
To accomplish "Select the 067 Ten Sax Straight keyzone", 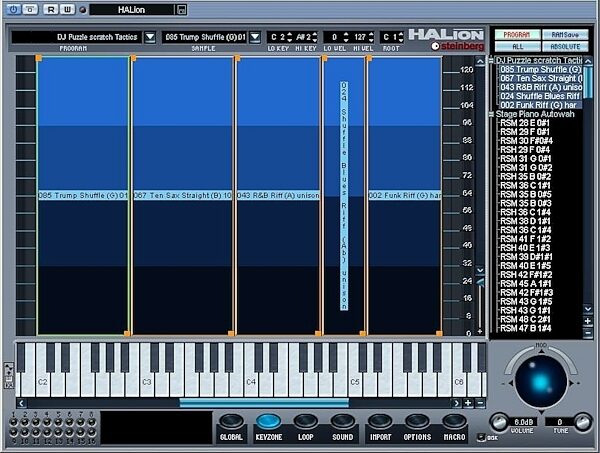I will coord(183,196).
